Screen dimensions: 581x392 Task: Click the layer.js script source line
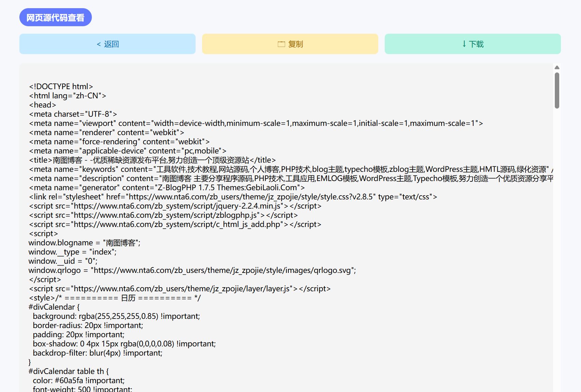(x=180, y=289)
